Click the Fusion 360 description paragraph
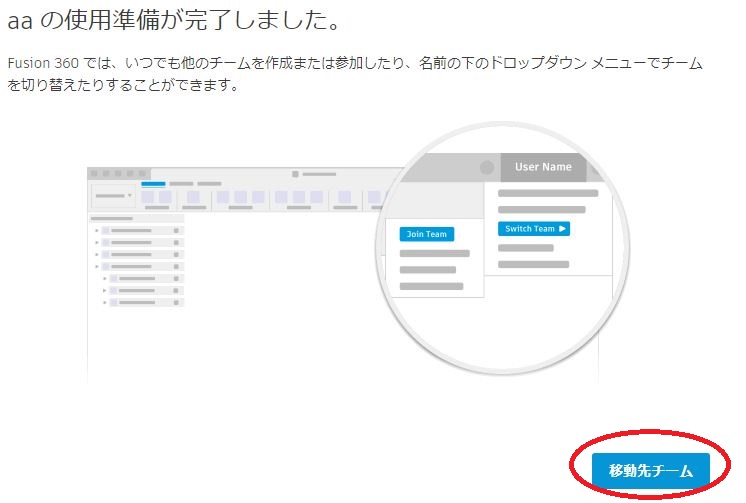This screenshot has width=746, height=503. pyautogui.click(x=355, y=74)
